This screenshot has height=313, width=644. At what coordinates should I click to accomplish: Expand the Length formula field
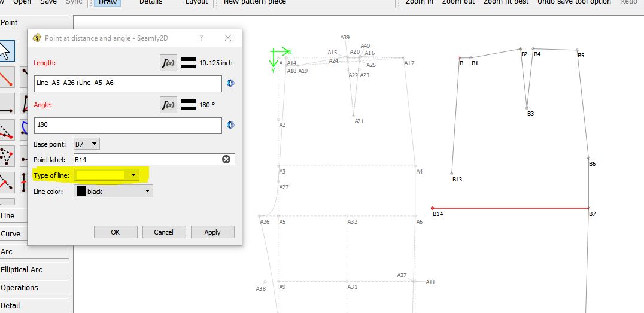(230, 83)
